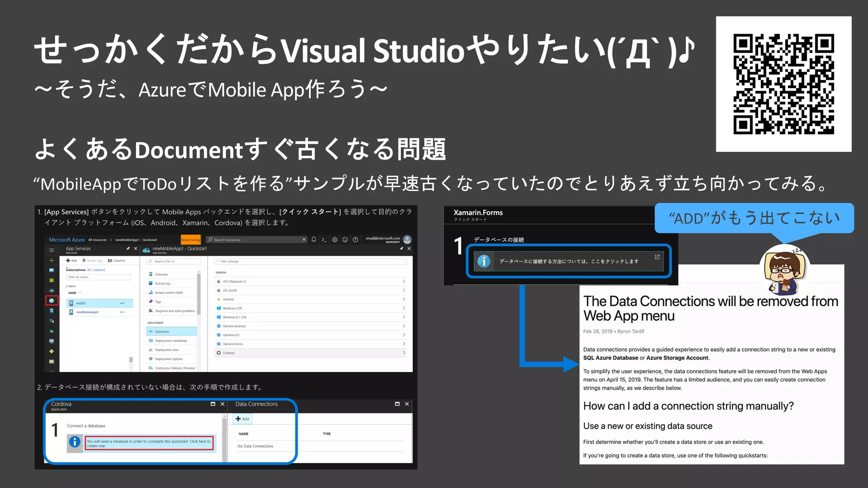Screen dimensions: 868x488
Task: Click the Search (Ctrl+/) menu field
Action: click(174, 261)
